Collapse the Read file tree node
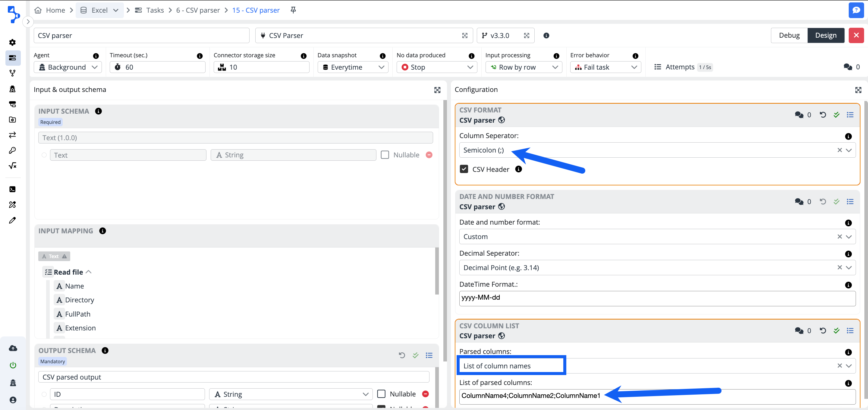Image resolution: width=868 pixels, height=410 pixels. tap(89, 272)
